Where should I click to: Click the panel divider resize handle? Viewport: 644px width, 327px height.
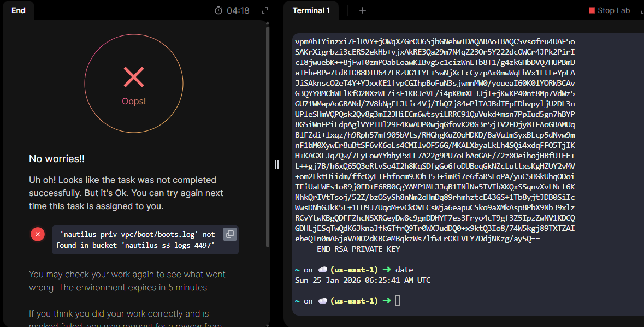pyautogui.click(x=277, y=164)
